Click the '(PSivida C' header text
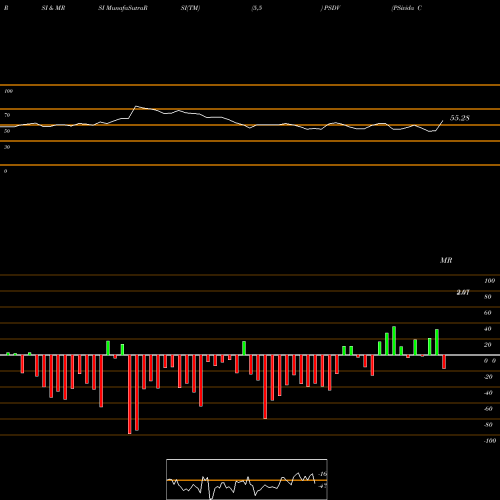This screenshot has width=500, height=500. tap(407, 8)
